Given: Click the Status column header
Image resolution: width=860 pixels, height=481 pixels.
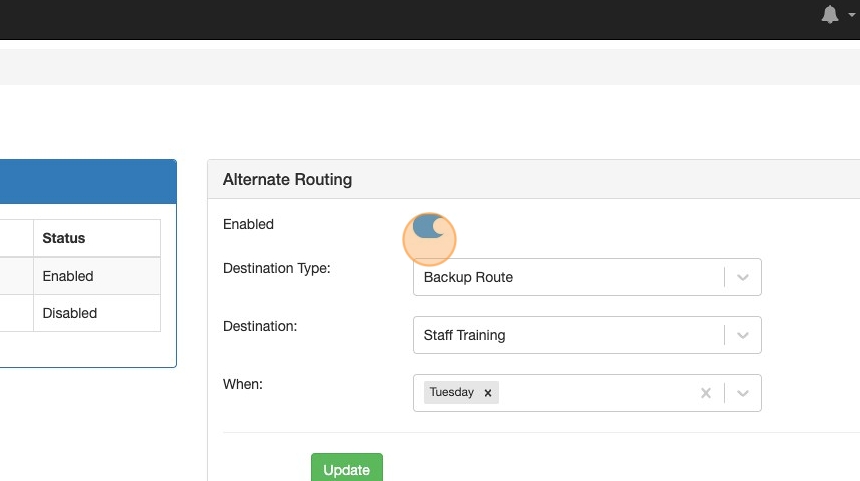Looking at the screenshot, I should point(64,238).
